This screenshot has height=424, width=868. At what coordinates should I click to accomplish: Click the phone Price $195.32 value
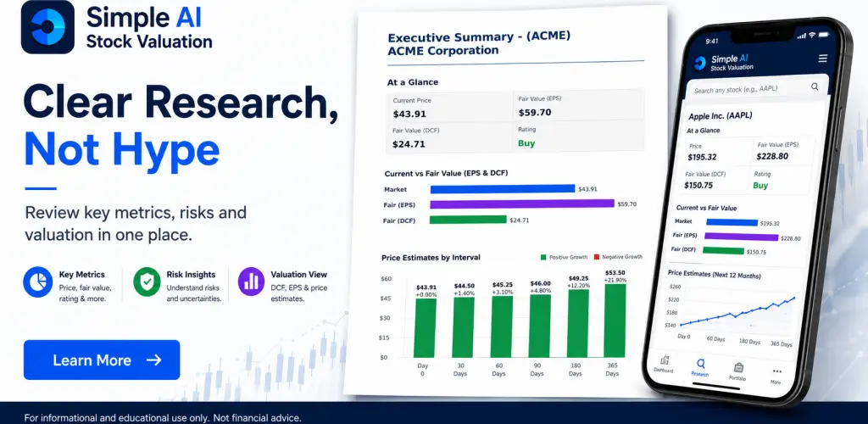point(702,157)
